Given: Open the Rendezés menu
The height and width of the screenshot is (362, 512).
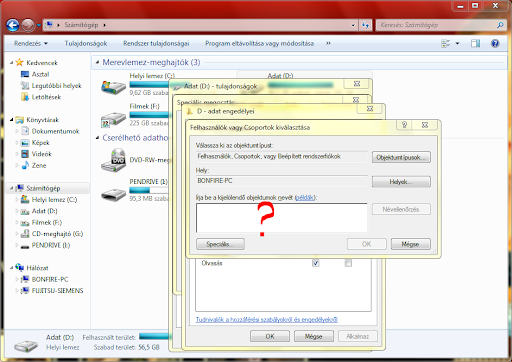Looking at the screenshot, I should click(31, 43).
